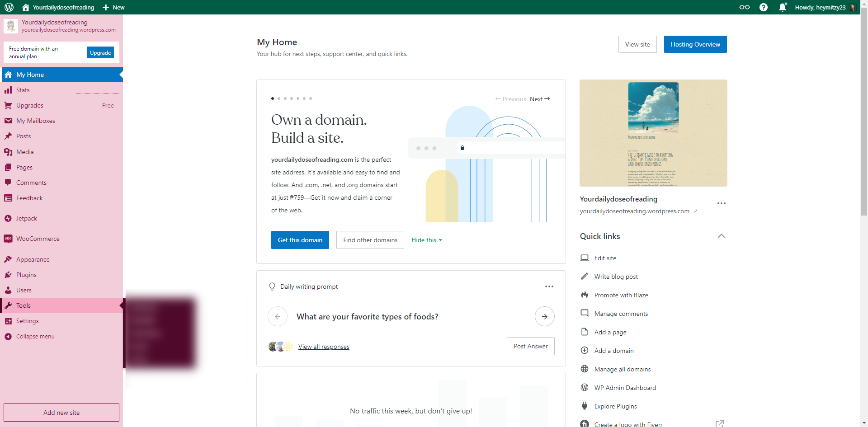Go to the next writing prompt
The image size is (868, 427).
(545, 316)
